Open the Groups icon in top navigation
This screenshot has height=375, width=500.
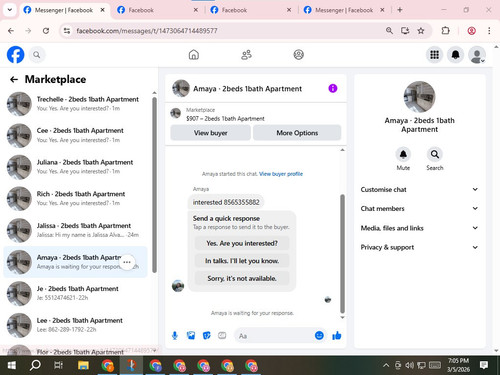point(298,55)
